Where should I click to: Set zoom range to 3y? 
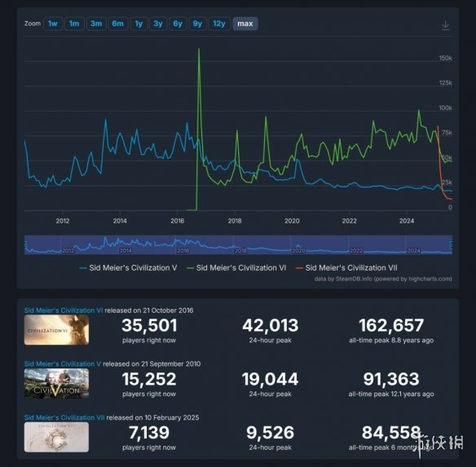coord(158,24)
